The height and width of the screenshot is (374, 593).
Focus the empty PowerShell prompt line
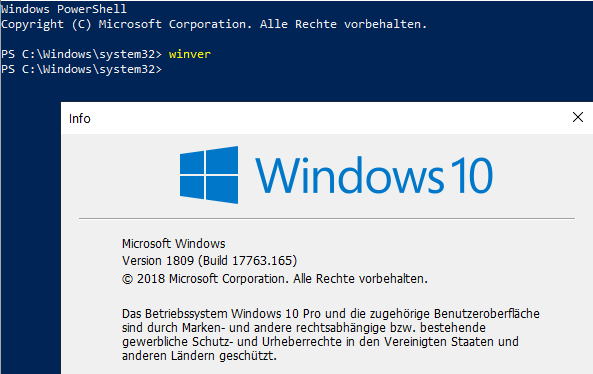coord(81,69)
